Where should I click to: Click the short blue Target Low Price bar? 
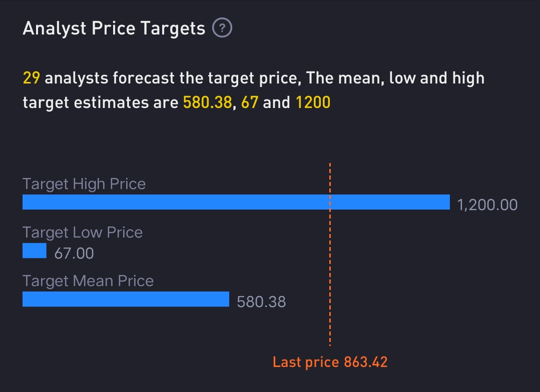coord(35,250)
